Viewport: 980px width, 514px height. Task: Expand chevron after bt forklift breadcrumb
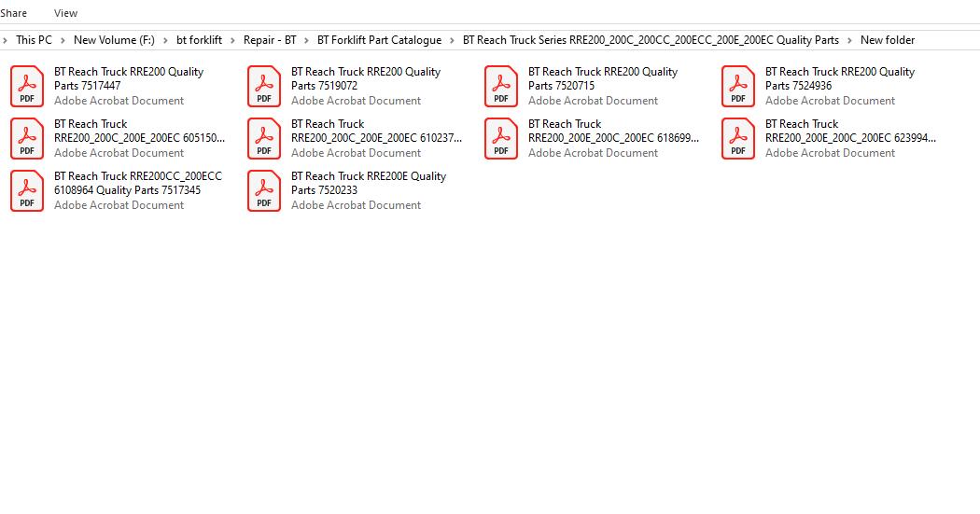tap(233, 40)
